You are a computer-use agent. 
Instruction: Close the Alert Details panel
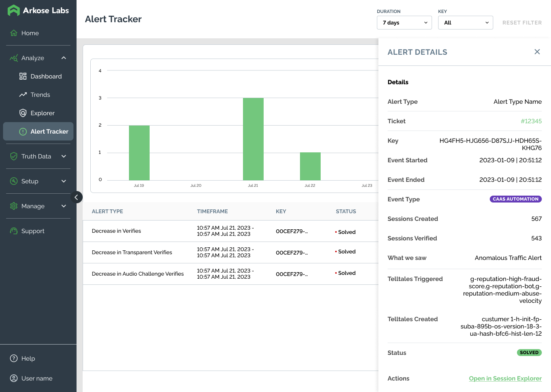point(537,52)
